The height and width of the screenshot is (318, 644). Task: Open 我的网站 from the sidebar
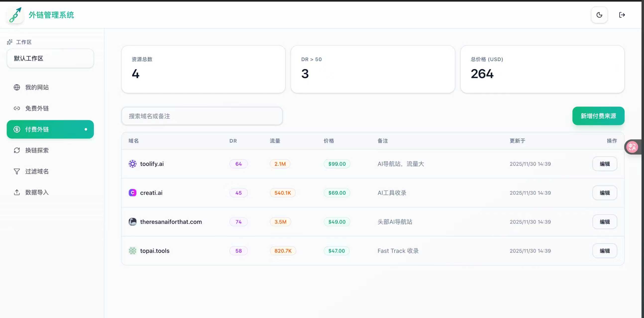point(37,87)
